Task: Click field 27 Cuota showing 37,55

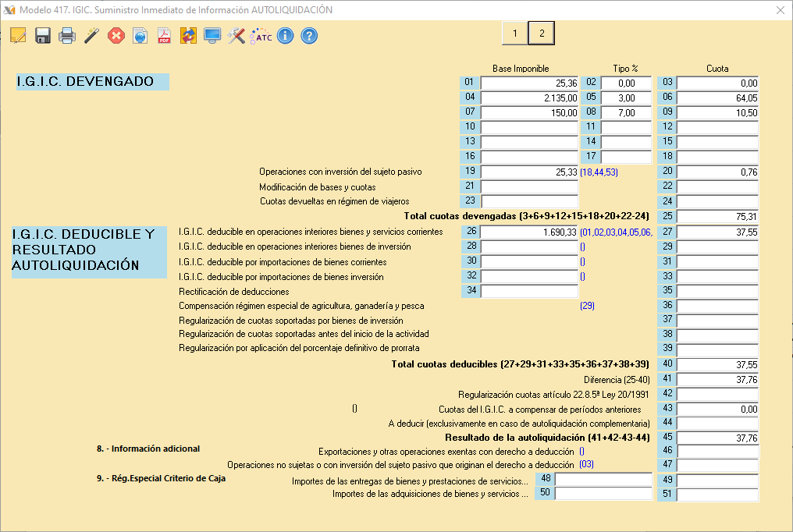Action: 717,232
